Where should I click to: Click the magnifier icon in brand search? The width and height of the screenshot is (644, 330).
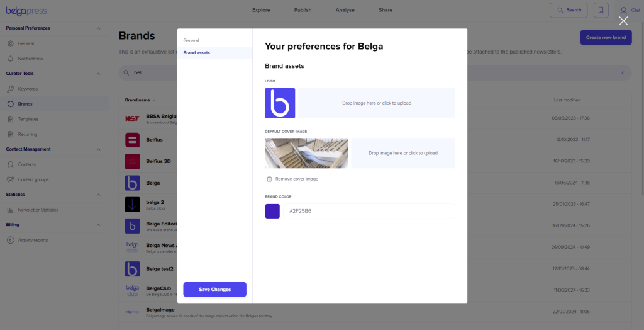(126, 73)
